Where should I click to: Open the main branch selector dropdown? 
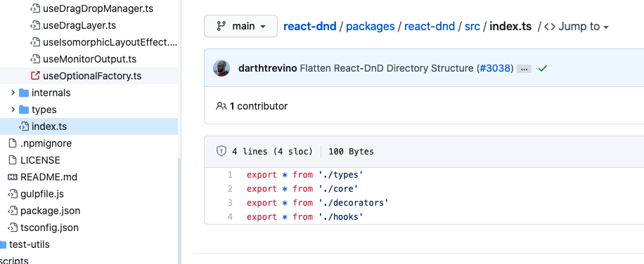click(240, 26)
